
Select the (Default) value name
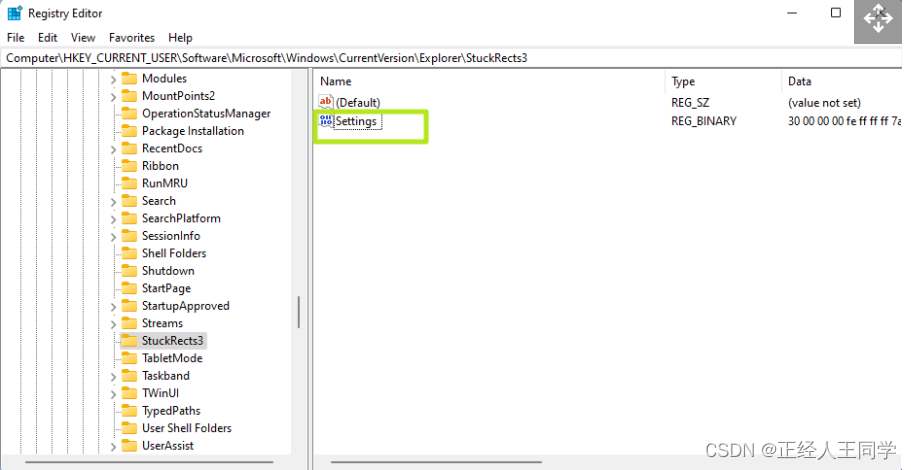pos(358,103)
